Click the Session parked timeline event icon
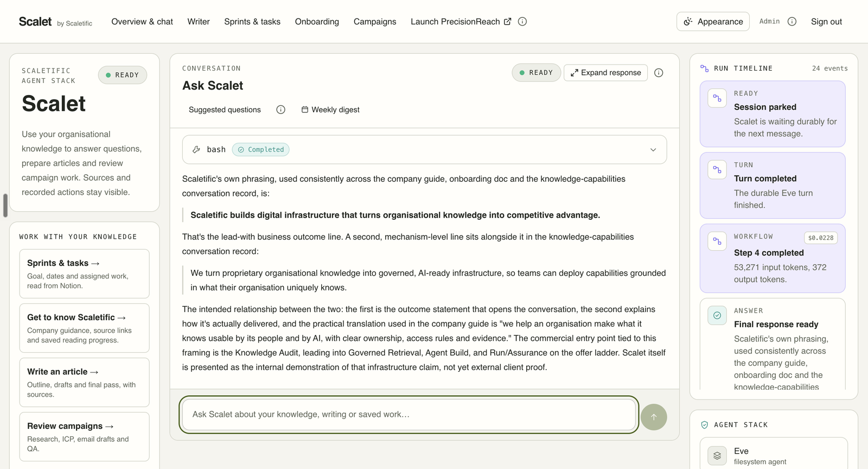 pos(717,98)
